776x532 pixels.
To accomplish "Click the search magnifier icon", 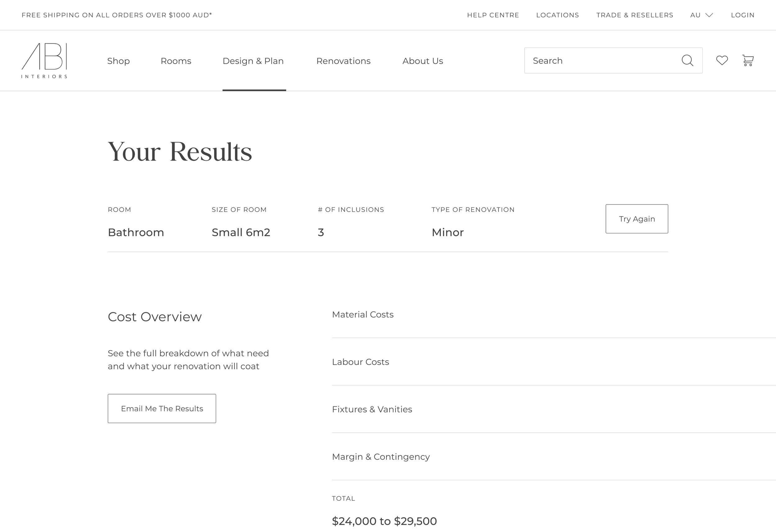I will pyautogui.click(x=687, y=61).
